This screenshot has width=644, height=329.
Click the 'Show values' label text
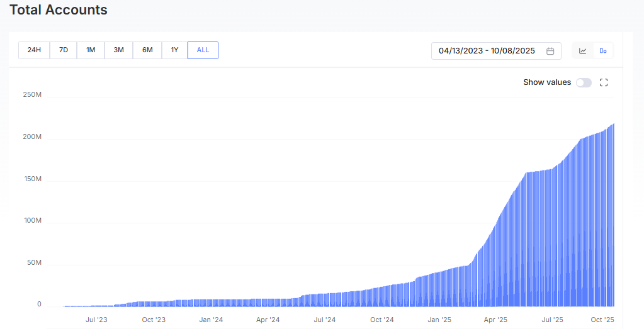click(546, 82)
